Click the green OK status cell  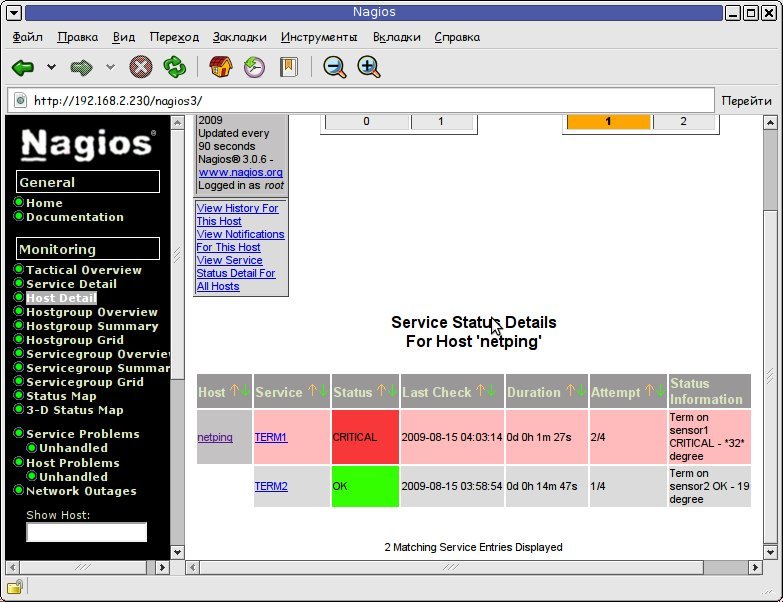[x=365, y=486]
